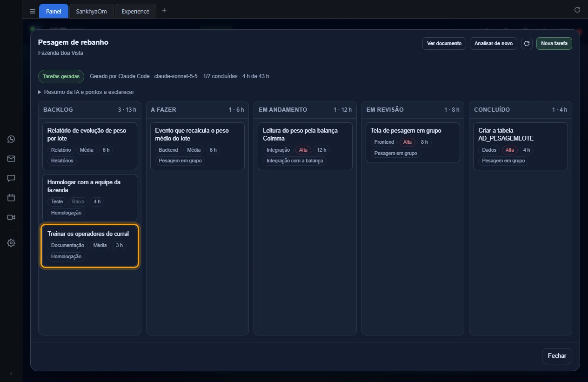Click the Tarefas geradas status badge
The image size is (588, 382).
tap(61, 76)
